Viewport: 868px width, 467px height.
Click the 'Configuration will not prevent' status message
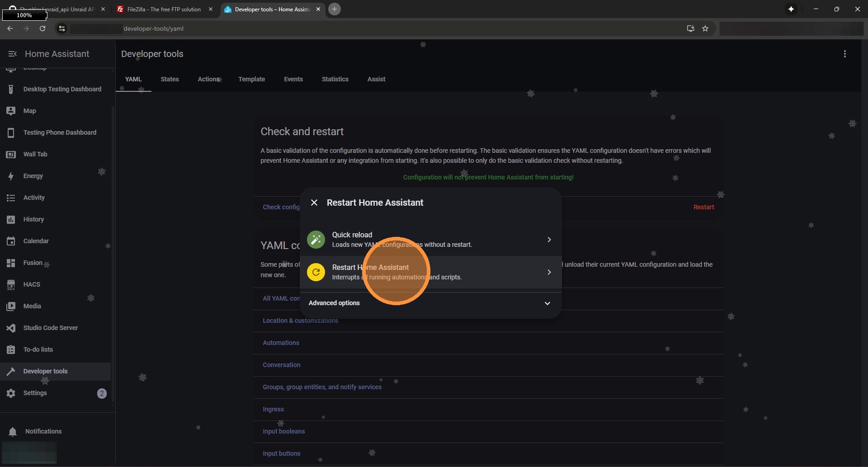(x=488, y=177)
